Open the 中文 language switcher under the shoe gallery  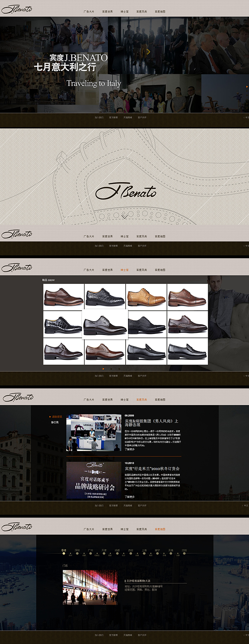[246, 376]
